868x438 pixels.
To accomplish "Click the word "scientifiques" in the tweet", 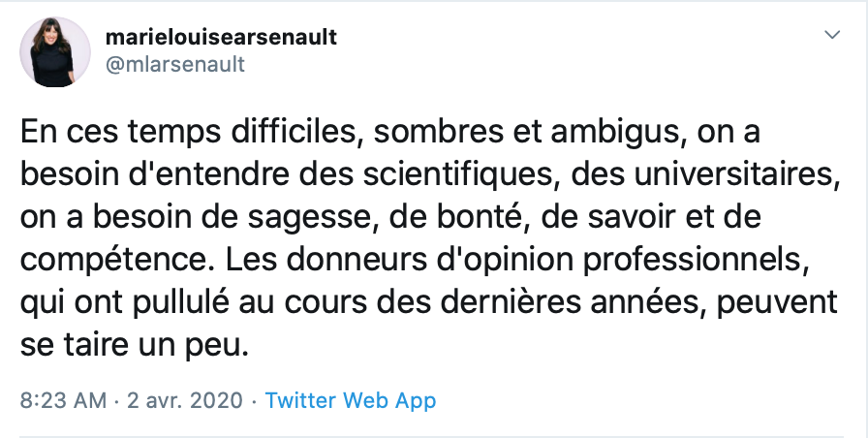I will (458, 174).
